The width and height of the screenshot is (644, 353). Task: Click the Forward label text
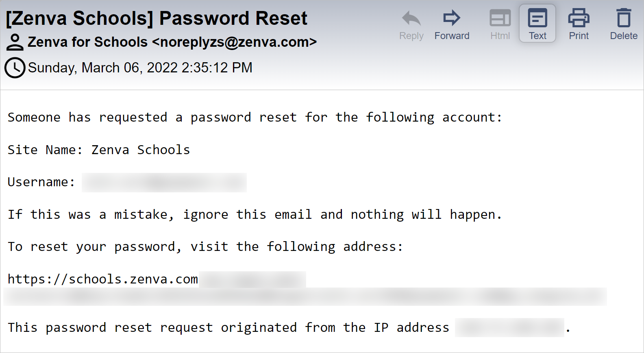pyautogui.click(x=452, y=36)
